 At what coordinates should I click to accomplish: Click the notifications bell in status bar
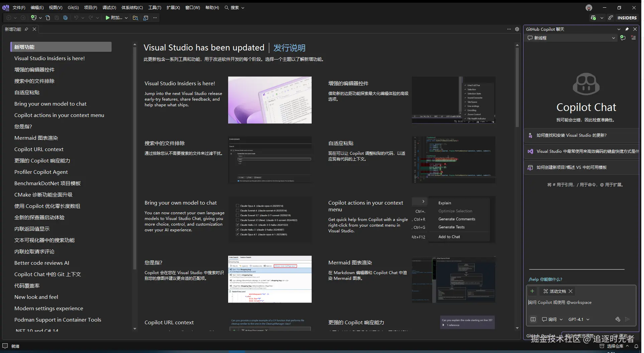(x=636, y=346)
